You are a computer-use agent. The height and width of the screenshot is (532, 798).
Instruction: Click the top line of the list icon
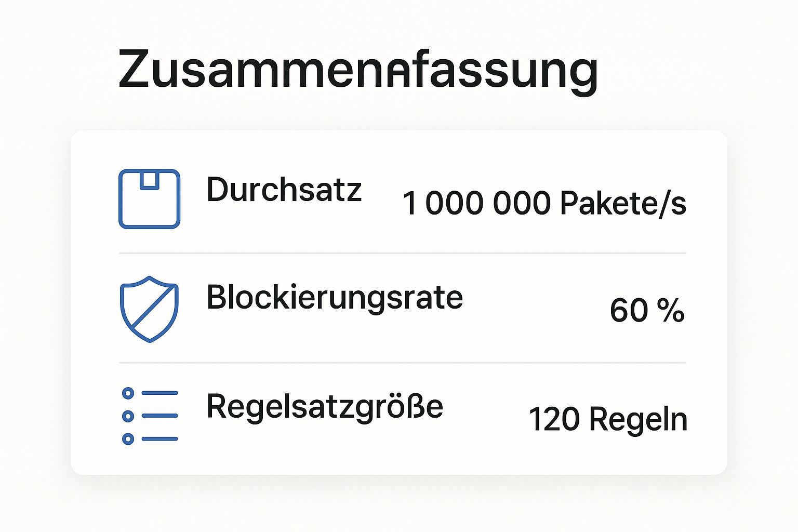tap(159, 393)
